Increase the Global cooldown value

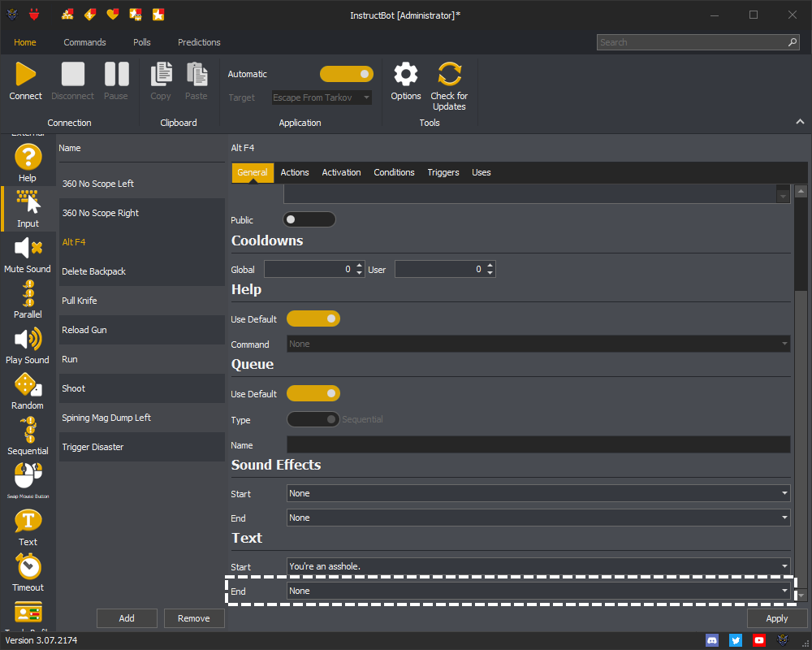point(360,266)
